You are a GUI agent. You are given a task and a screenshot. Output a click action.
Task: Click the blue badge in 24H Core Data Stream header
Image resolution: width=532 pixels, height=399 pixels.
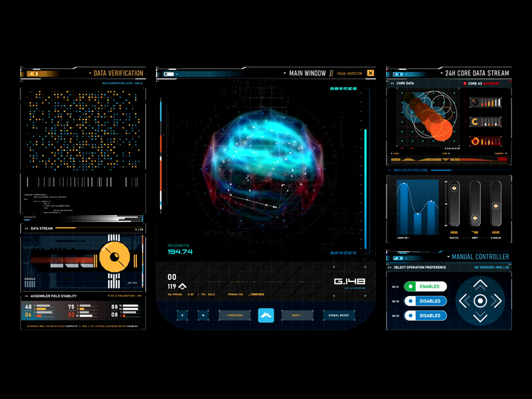coord(398,74)
